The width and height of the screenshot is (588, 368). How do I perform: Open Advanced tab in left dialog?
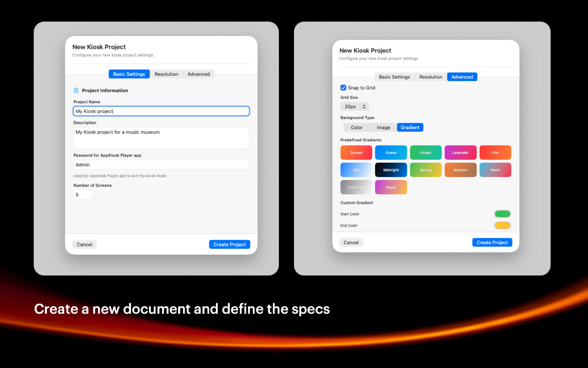199,74
